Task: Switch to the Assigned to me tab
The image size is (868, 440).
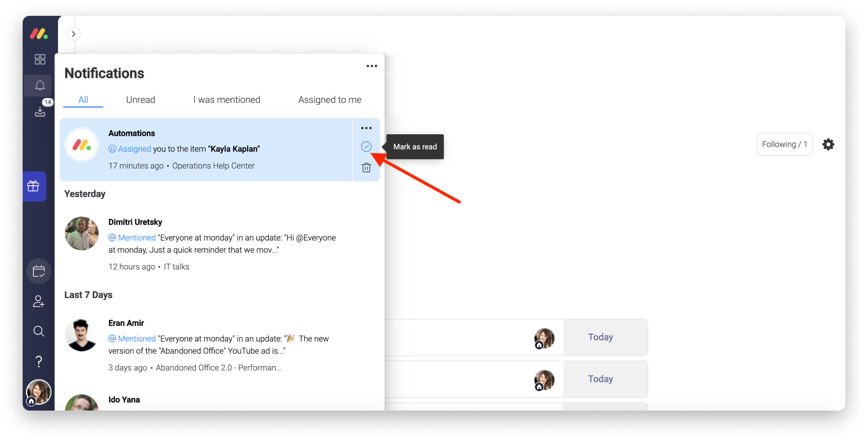Action: [330, 100]
